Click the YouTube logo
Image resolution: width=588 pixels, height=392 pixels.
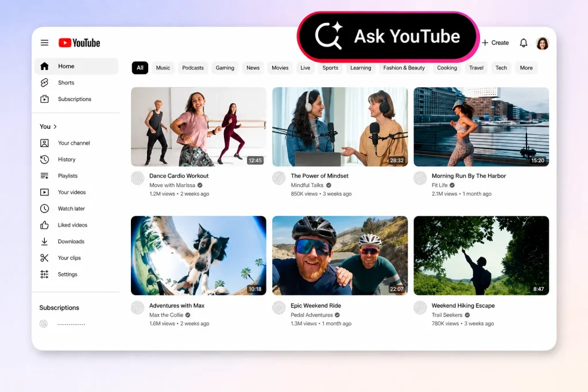point(79,42)
